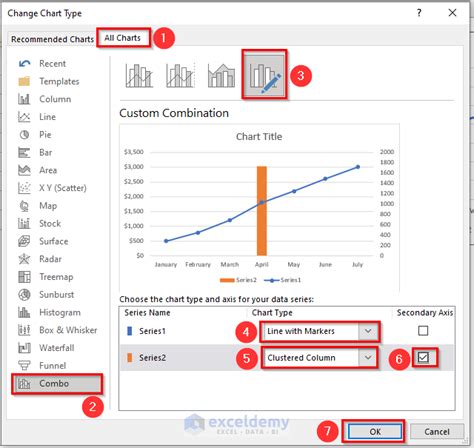Image resolution: width=474 pixels, height=448 pixels.
Task: Choose Clustered Column - Line combo icon
Action: click(x=139, y=75)
